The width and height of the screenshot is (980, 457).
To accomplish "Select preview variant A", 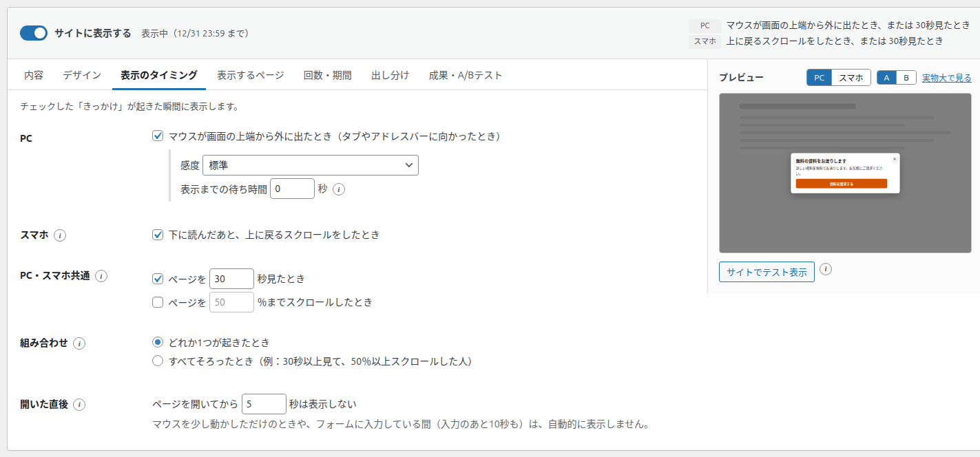I will (886, 78).
